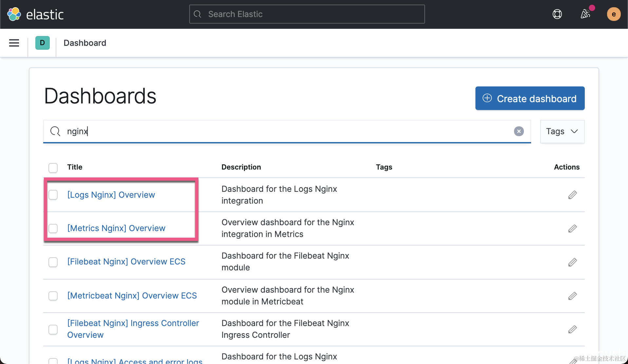Image resolution: width=628 pixels, height=364 pixels.
Task: Clear the nginx search text
Action: pyautogui.click(x=519, y=131)
